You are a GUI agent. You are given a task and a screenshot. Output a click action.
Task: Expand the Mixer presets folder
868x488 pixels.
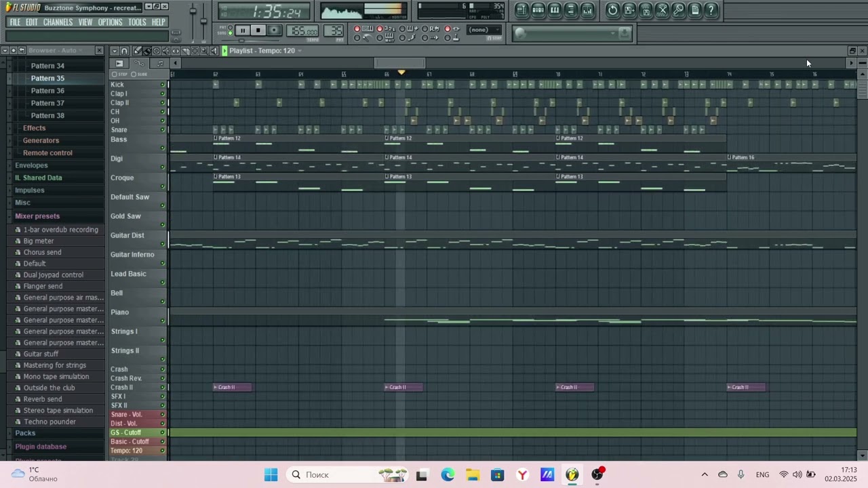[x=37, y=216]
